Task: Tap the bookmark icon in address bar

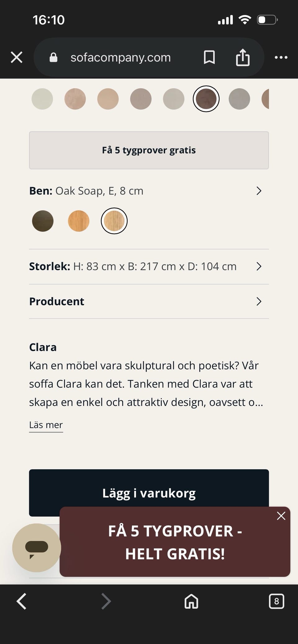Action: pos(209,57)
